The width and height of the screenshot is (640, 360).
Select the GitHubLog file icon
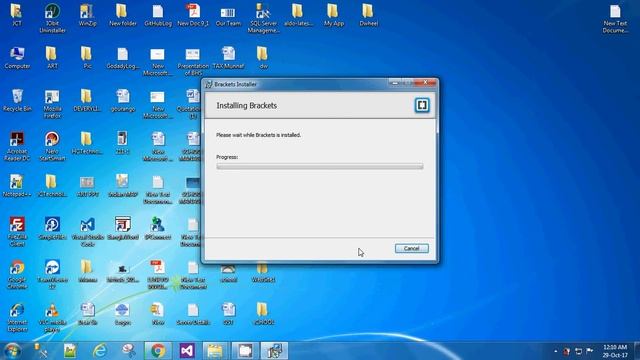(x=158, y=15)
